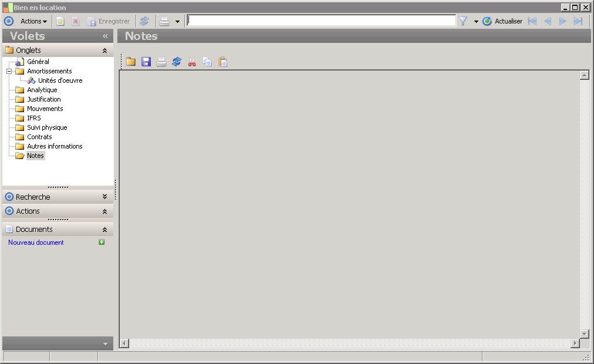Click the new record icon in the top toolbar
The width and height of the screenshot is (594, 364).
[60, 21]
